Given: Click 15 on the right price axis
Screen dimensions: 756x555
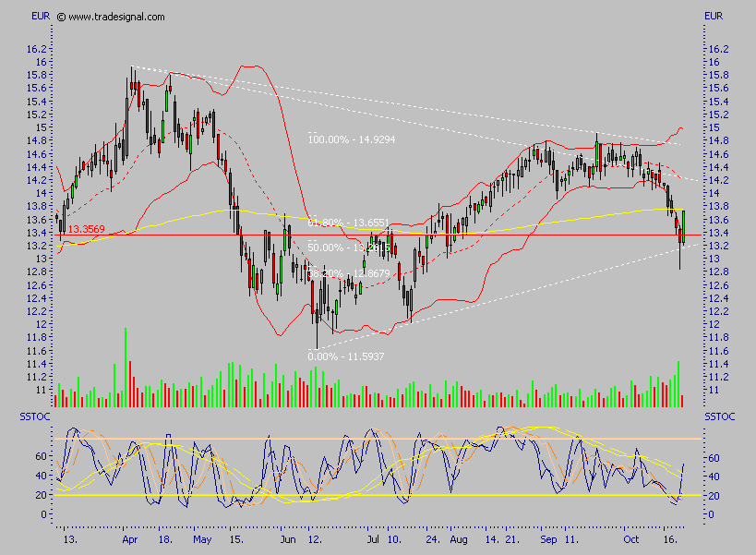Looking at the screenshot, I should click(x=714, y=127).
